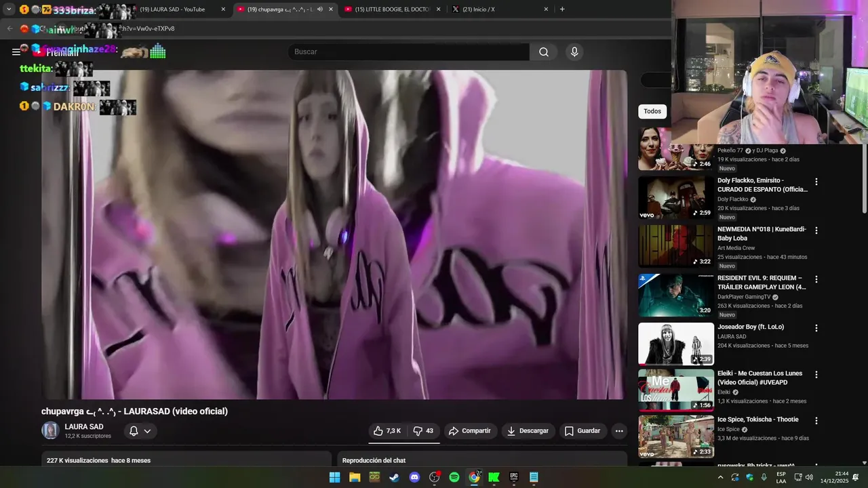Play the Doly Flackko CURADO DE ESPANTO thumbnail
Screen dimensions: 868x488
pyautogui.click(x=676, y=197)
